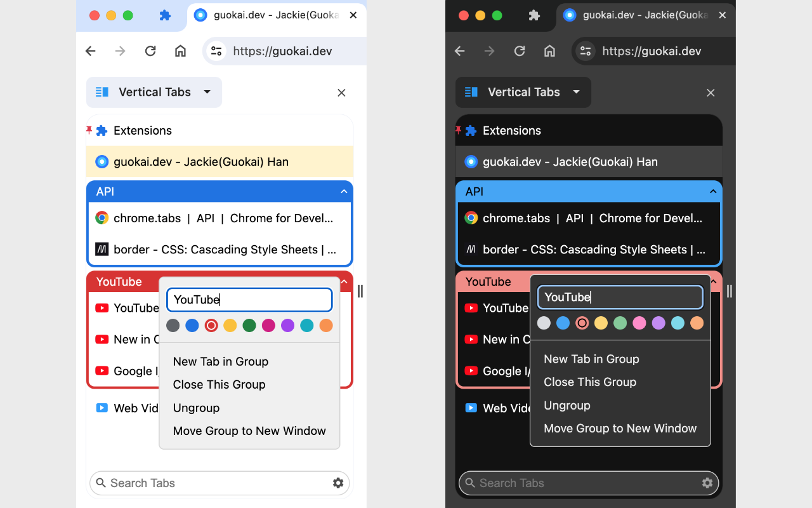The height and width of the screenshot is (508, 812).
Task: Select Ungroup in the dark context menu
Action: click(x=567, y=405)
